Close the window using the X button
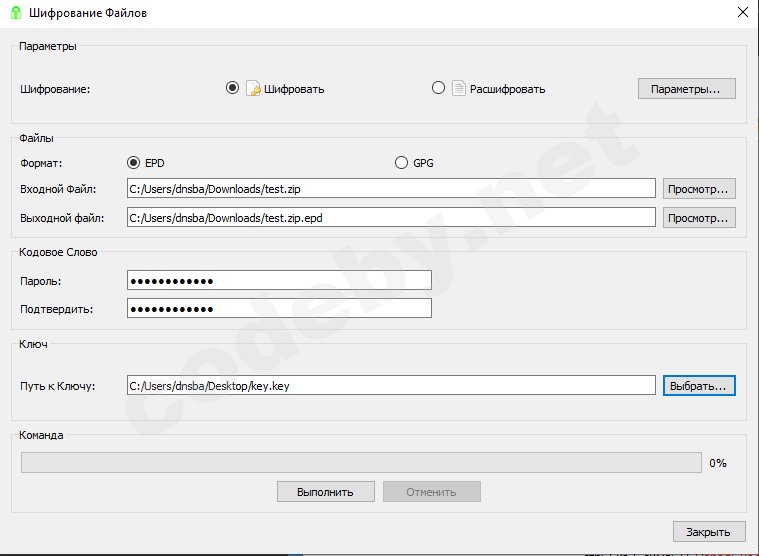759x556 pixels. 743,12
